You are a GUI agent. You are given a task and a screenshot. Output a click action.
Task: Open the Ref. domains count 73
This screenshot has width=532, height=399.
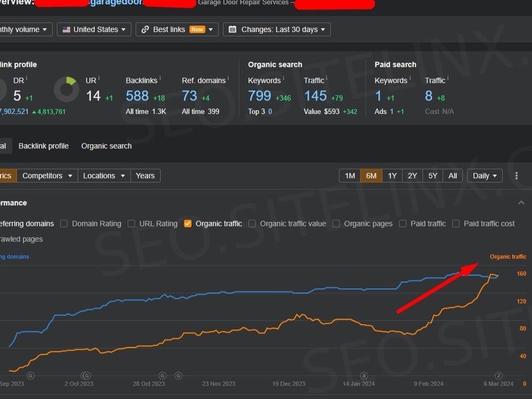189,96
